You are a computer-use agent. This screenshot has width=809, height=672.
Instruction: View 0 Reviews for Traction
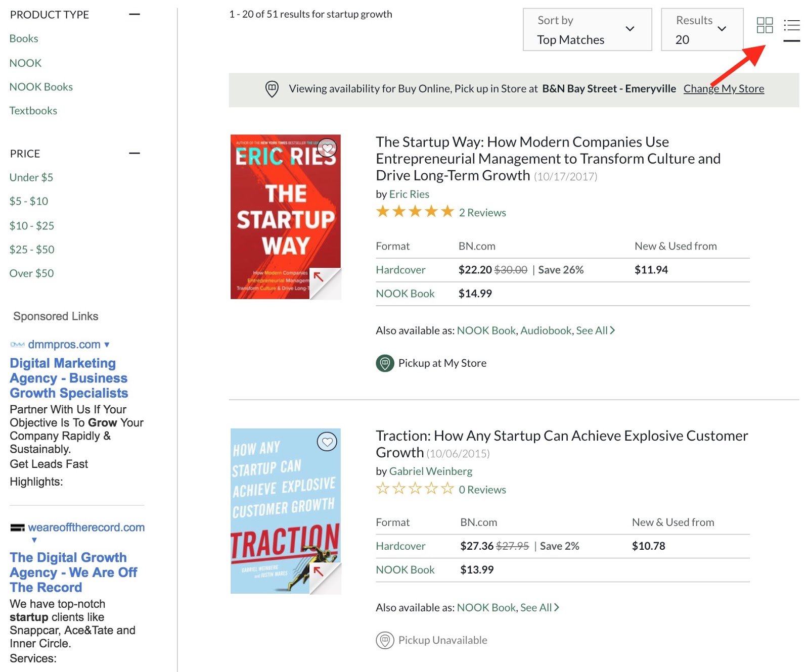tap(482, 490)
